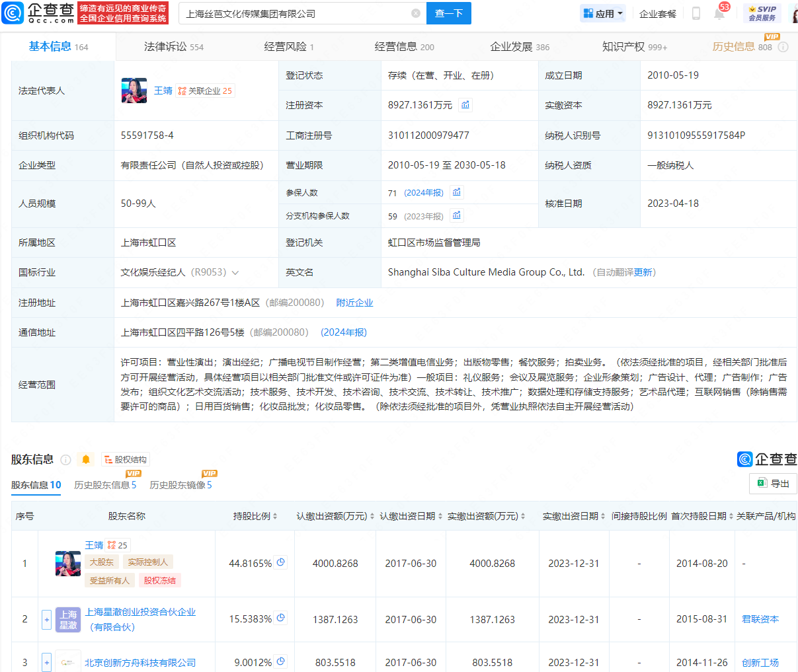Click the chart icon beside 参保人数 71
The height and width of the screenshot is (672, 798).
(456, 192)
